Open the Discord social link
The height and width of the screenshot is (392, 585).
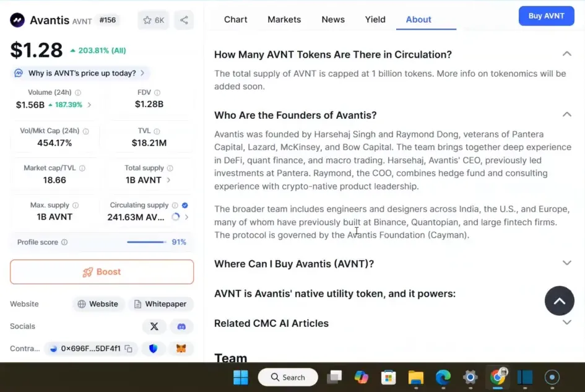(x=181, y=326)
